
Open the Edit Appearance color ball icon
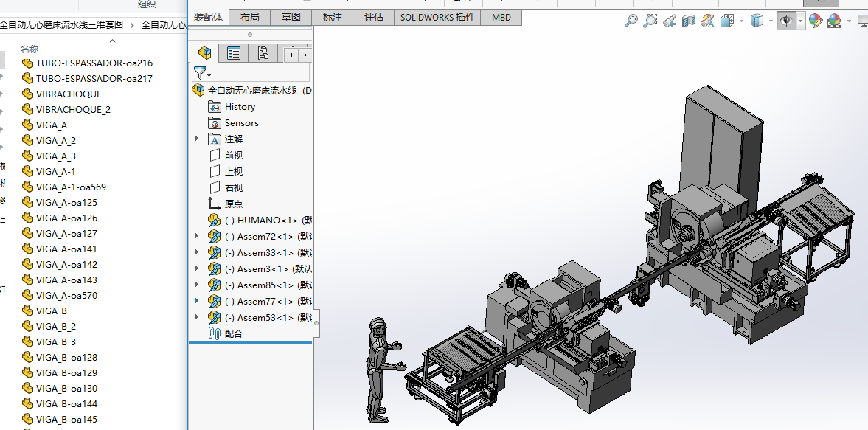tap(815, 21)
